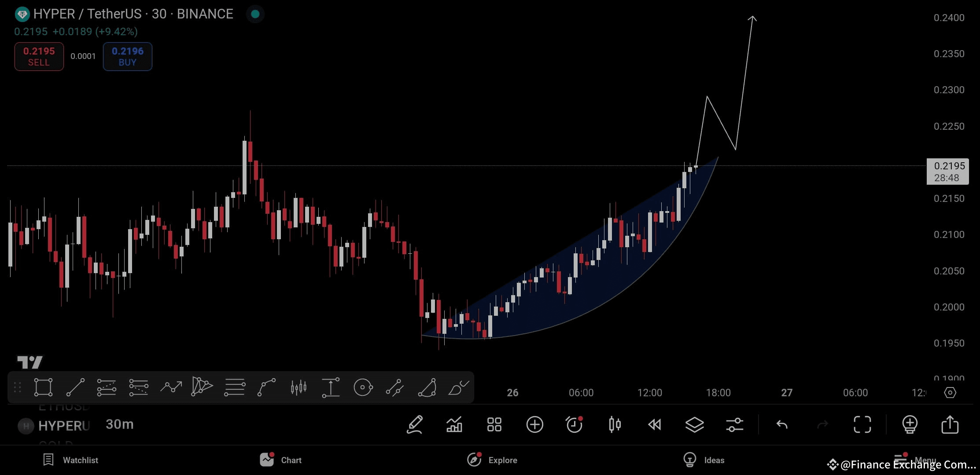This screenshot has width=980, height=475.
Task: Open the Object Tree layers icon
Action: click(x=695, y=425)
